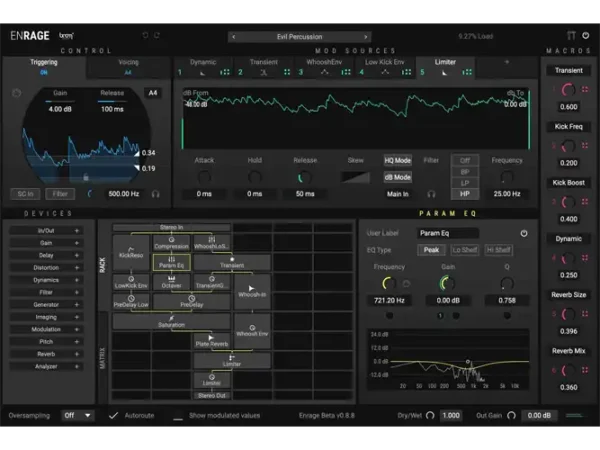Switch to the Voicing tab
The width and height of the screenshot is (600, 450).
tap(128, 67)
